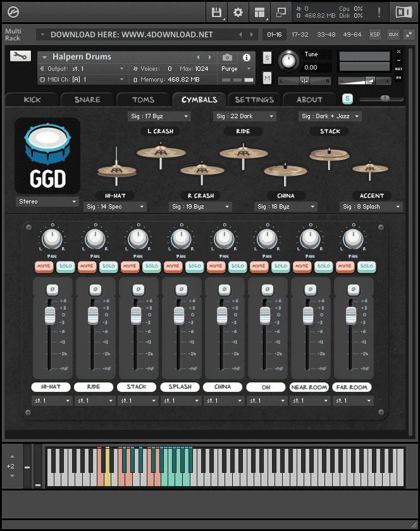Viewport: 420px width, 531px height.
Task: Solo the HI-HAT channel
Action: 65,266
